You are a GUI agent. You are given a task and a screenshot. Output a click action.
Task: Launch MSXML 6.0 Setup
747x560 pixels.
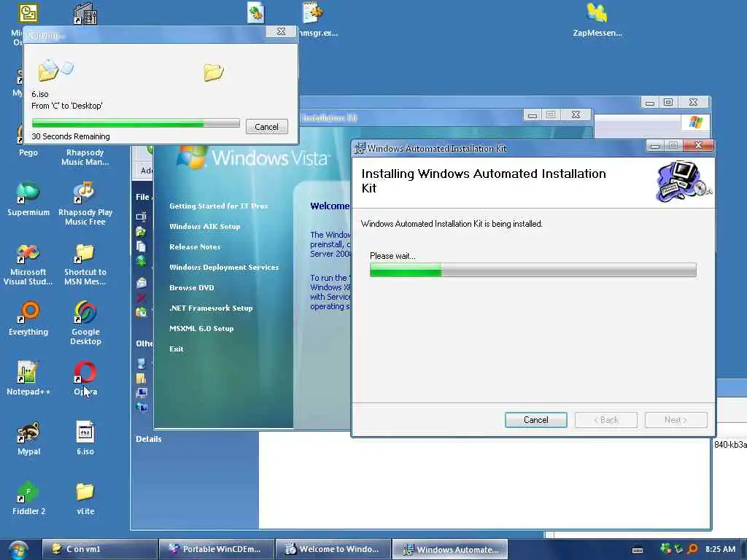(201, 329)
